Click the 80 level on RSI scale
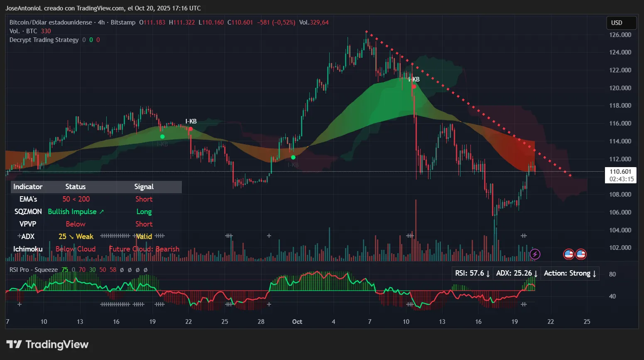Screen dimensions: 644x360 (x=612, y=274)
